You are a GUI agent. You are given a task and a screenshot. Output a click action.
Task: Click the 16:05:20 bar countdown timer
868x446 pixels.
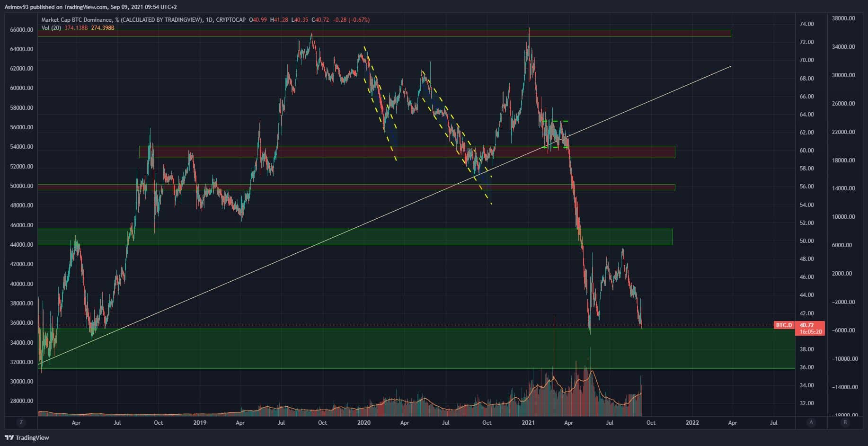(x=810, y=332)
